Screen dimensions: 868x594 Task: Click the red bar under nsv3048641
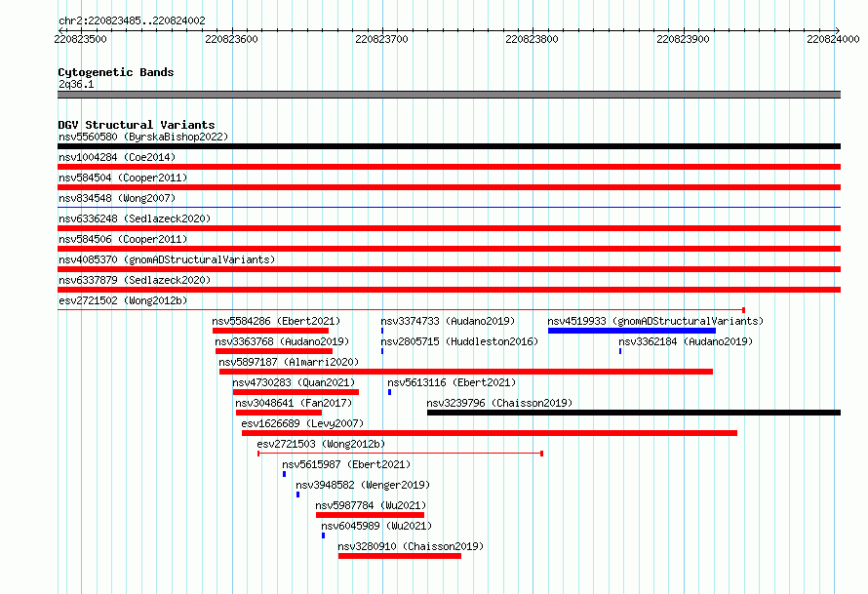coord(279,413)
